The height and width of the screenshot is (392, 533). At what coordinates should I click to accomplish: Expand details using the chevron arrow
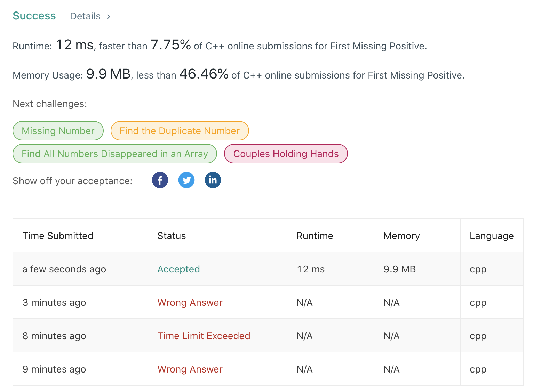[x=108, y=16]
